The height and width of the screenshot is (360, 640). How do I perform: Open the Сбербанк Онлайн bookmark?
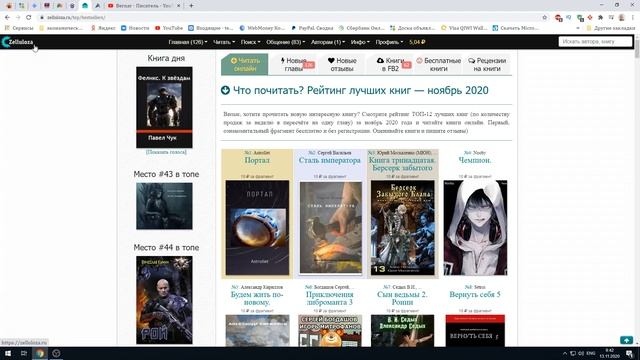362,28
